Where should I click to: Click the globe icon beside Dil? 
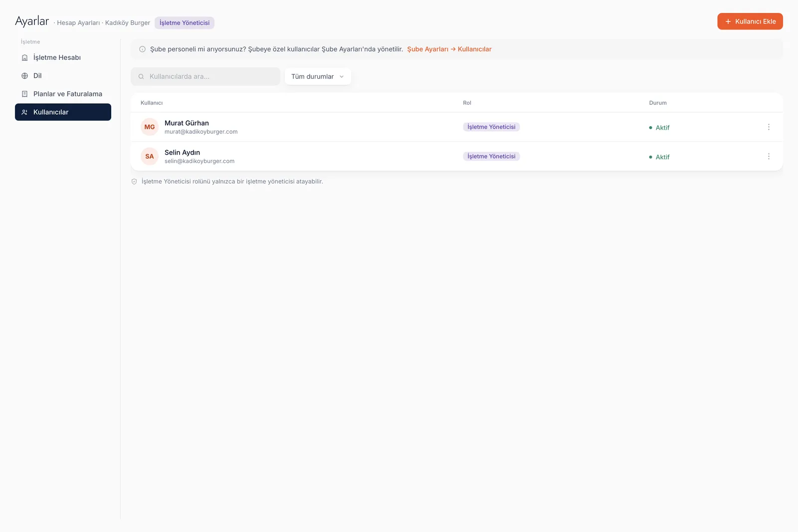[x=24, y=76]
